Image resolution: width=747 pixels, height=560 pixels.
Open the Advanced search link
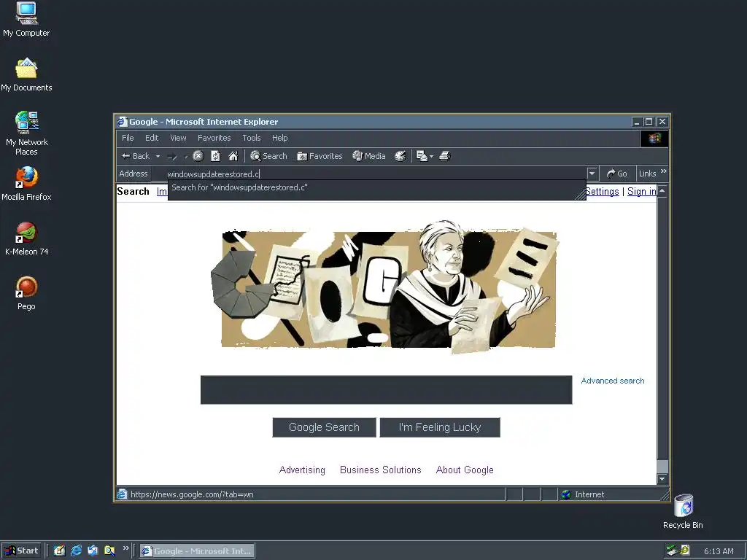click(613, 381)
